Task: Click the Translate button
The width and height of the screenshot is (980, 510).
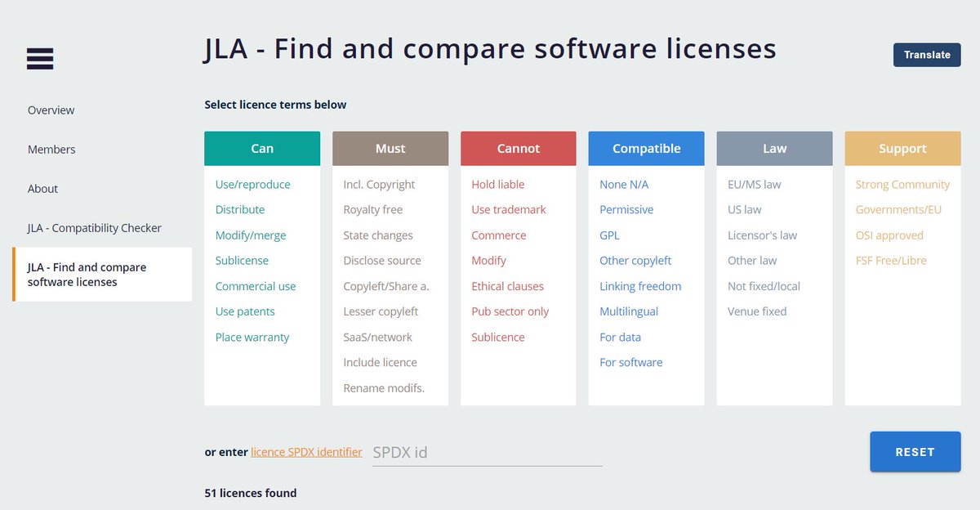Action: (927, 55)
